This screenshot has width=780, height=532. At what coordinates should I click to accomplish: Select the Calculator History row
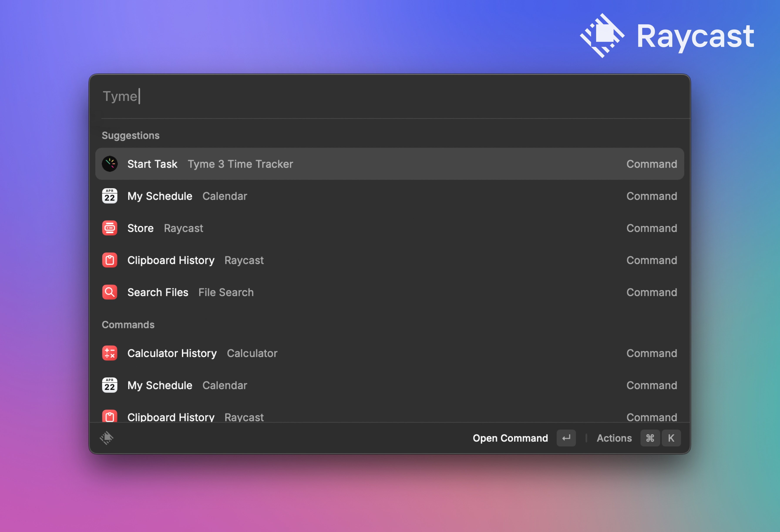[x=390, y=353]
